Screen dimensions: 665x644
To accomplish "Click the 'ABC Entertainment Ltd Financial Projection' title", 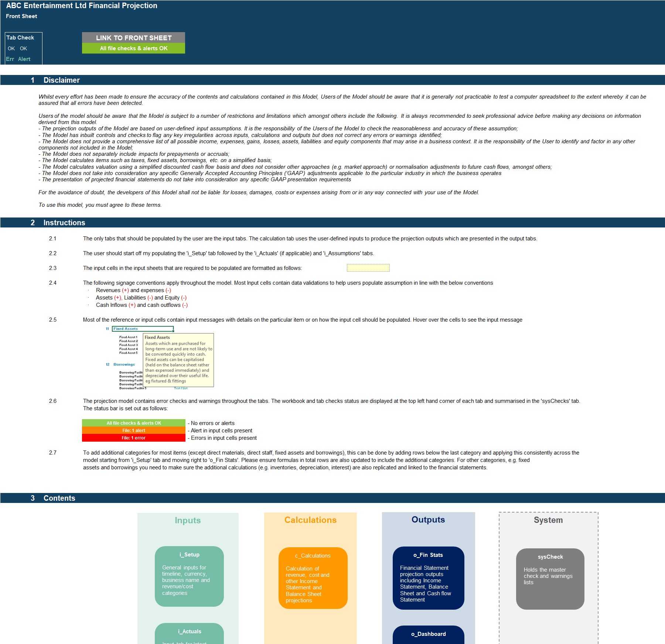I will 82,6.
